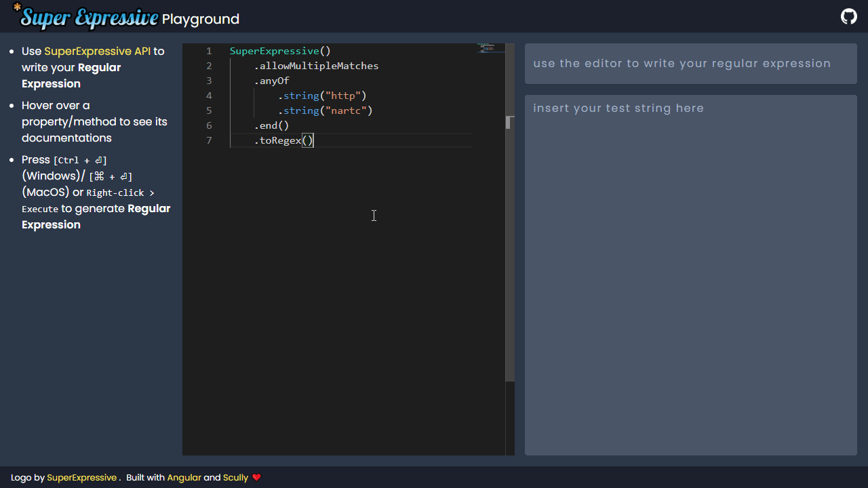Place cursor on SuperExpressive() code line
The image size is (868, 488).
click(280, 51)
